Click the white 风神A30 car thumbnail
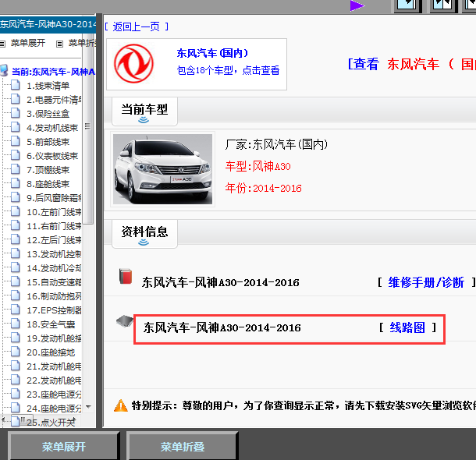476x460 pixels. point(163,169)
